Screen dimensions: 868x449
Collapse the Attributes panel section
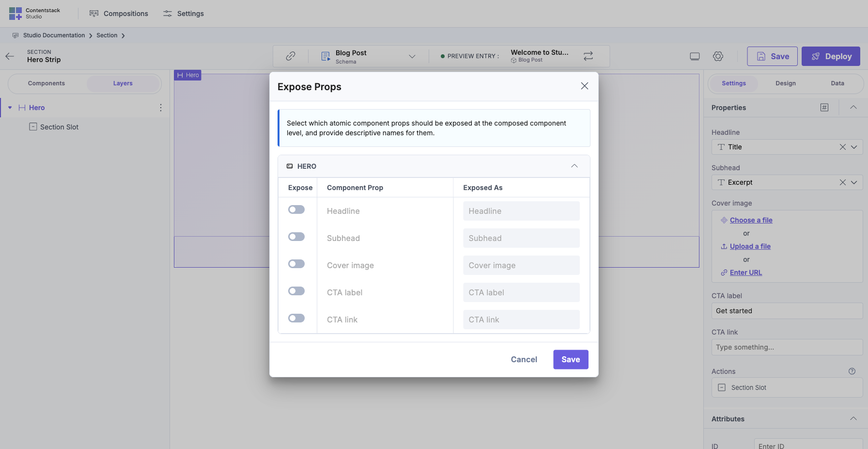coord(853,418)
